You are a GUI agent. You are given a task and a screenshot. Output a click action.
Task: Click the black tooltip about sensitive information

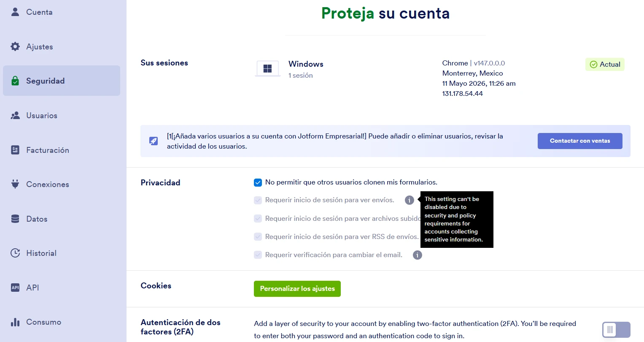click(457, 219)
